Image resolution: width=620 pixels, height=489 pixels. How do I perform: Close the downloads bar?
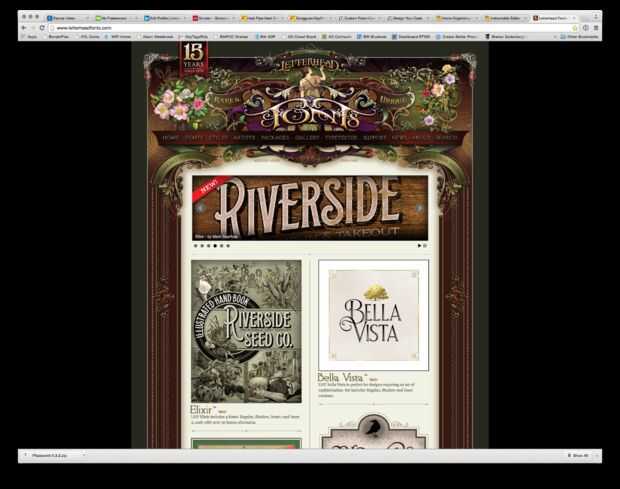[597, 456]
